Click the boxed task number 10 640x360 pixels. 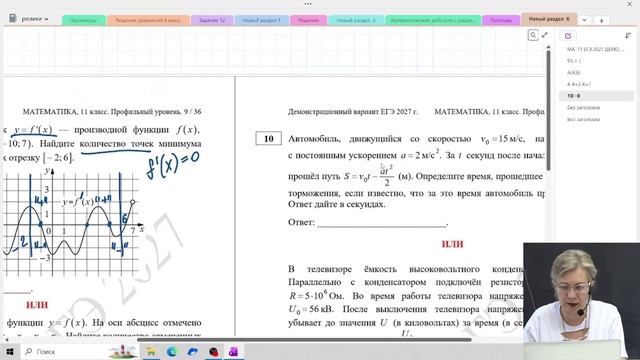(269, 139)
